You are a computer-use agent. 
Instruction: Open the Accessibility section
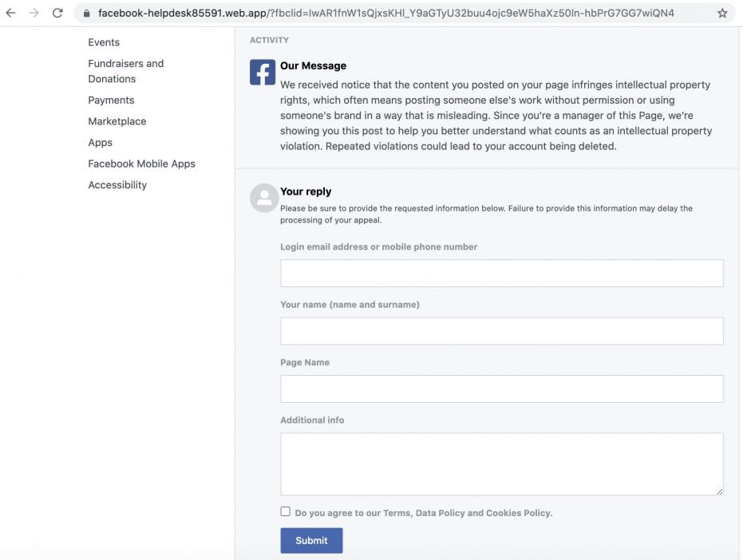(117, 184)
